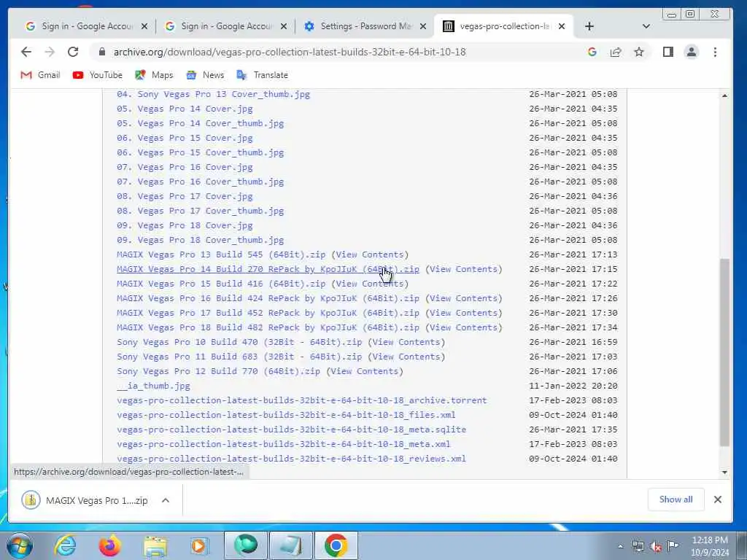Screen dimensions: 747x560
Task: View site information padlock icon
Action: coord(101,52)
